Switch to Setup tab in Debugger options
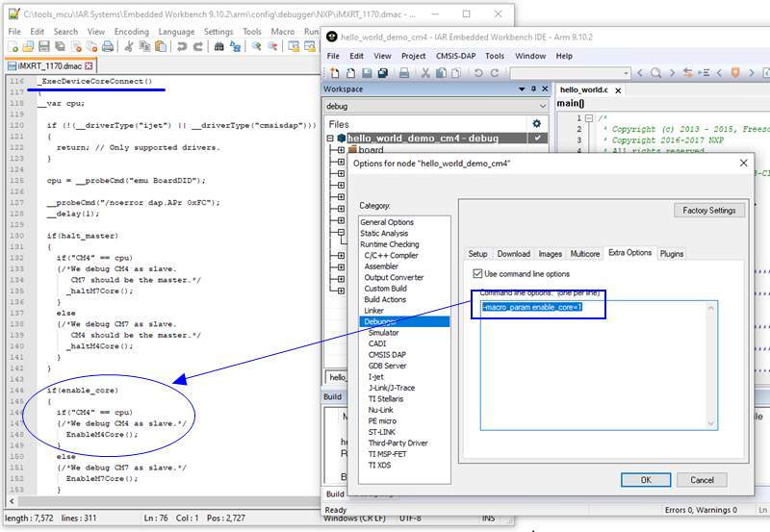The width and height of the screenshot is (770, 532). (x=477, y=254)
